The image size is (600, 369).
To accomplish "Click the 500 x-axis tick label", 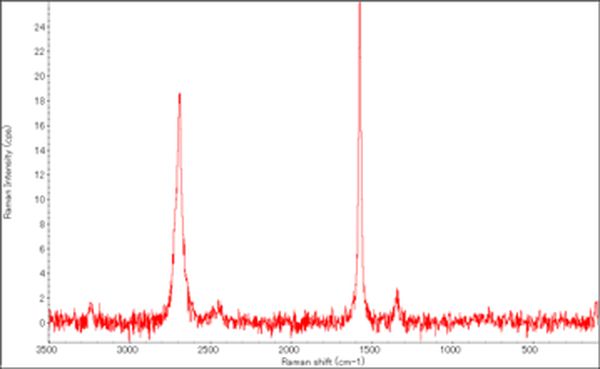I will coord(530,350).
